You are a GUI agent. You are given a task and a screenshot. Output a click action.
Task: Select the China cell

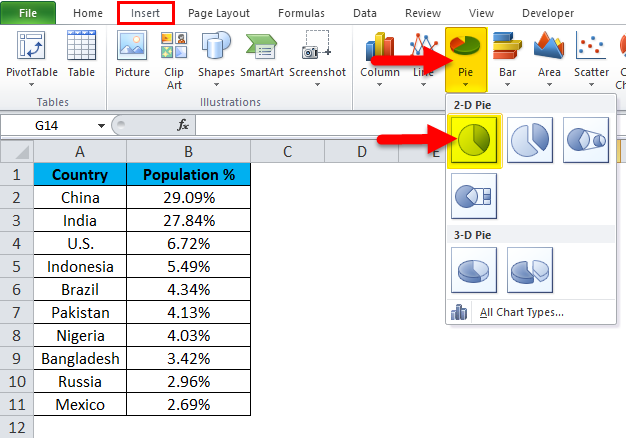(80, 198)
